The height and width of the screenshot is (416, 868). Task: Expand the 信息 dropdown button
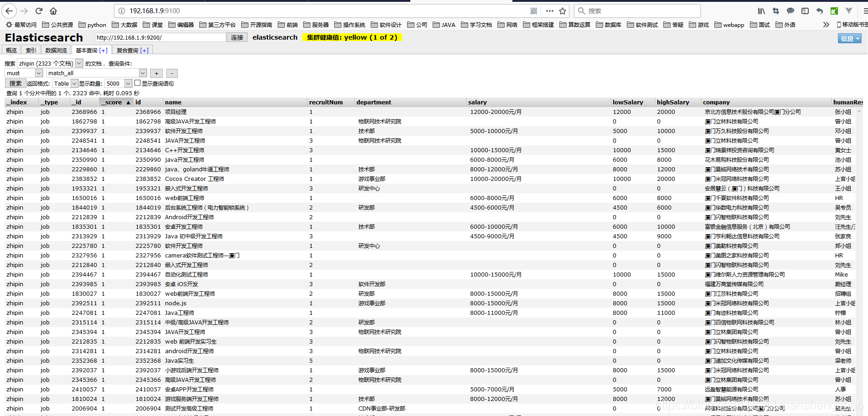850,39
